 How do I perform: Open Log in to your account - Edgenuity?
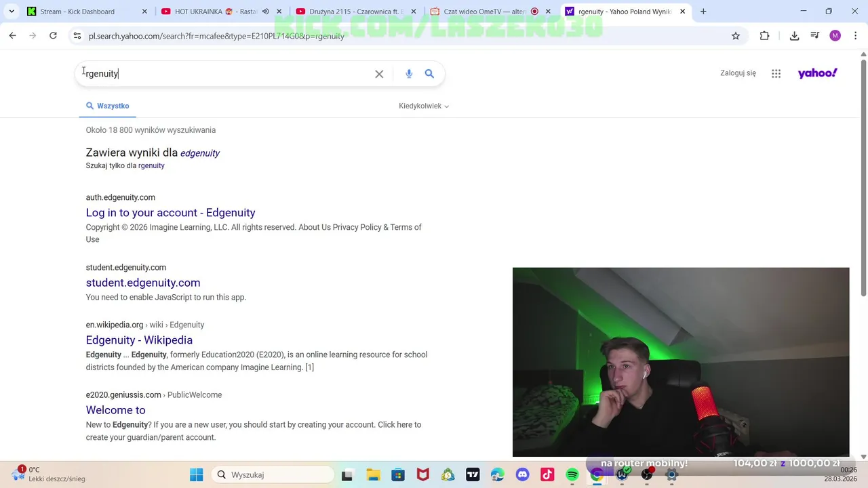[171, 213]
